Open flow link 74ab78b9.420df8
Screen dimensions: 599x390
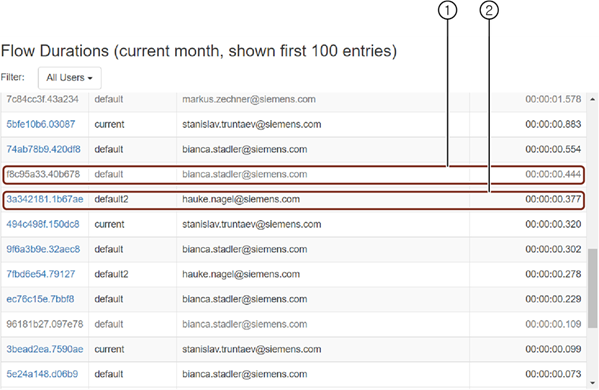pos(43,149)
